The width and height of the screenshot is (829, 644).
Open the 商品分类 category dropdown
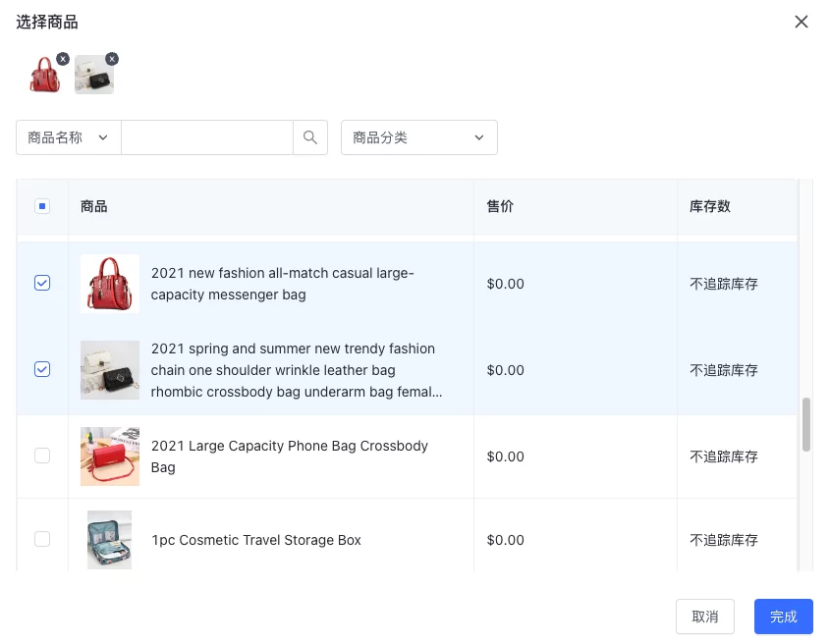click(x=418, y=137)
